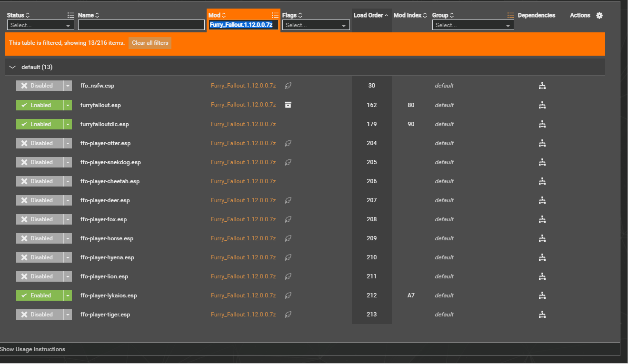Open dependencies for furryfallout.esp
This screenshot has width=628, height=364.
tap(542, 105)
